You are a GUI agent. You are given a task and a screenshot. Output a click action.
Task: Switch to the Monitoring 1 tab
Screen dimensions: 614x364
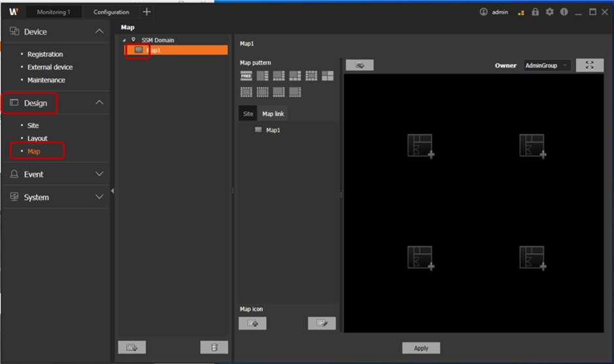click(x=54, y=12)
